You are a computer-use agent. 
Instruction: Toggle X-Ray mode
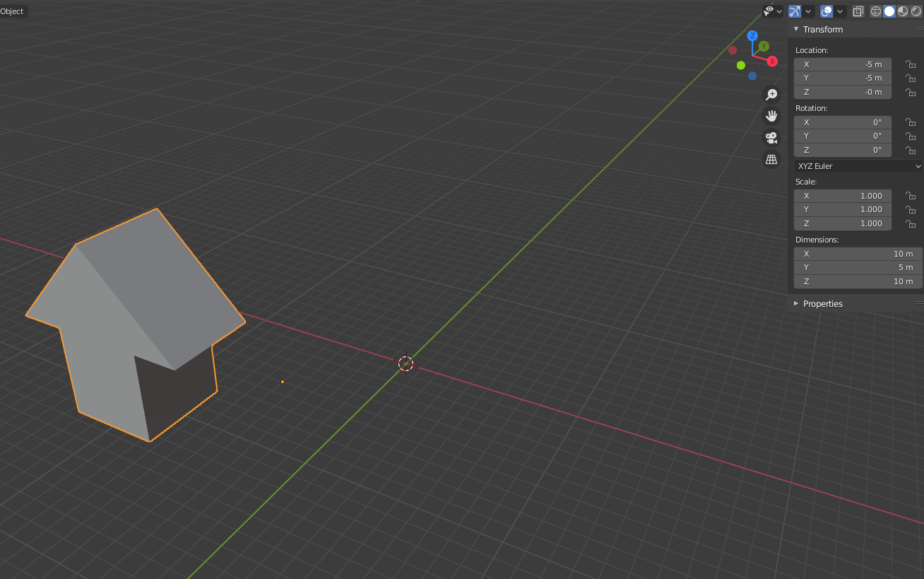point(858,11)
